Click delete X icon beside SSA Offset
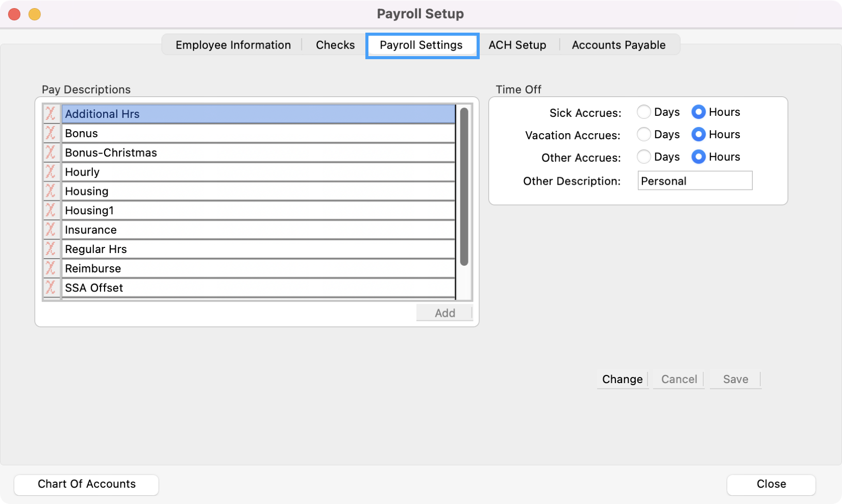Image resolution: width=842 pixels, height=504 pixels. pyautogui.click(x=51, y=288)
